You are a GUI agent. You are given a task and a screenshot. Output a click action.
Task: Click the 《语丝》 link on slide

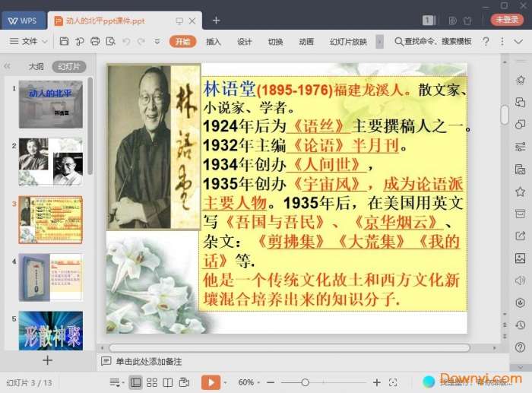(x=318, y=126)
